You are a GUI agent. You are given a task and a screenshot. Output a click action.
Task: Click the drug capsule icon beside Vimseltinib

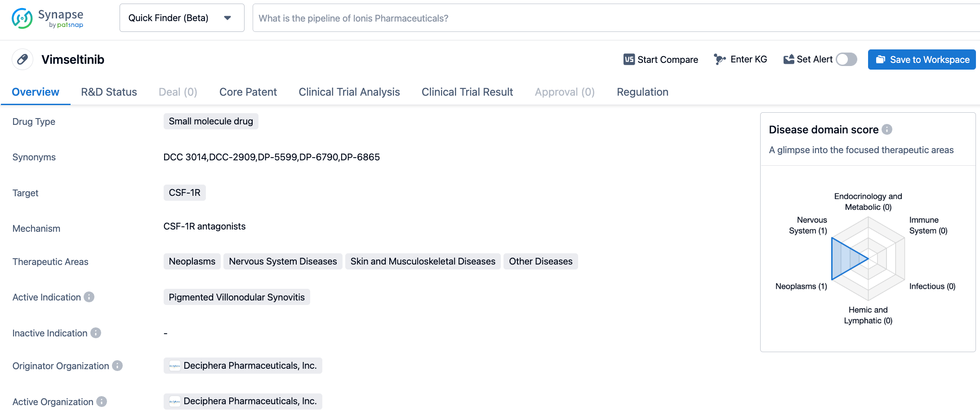click(x=22, y=59)
